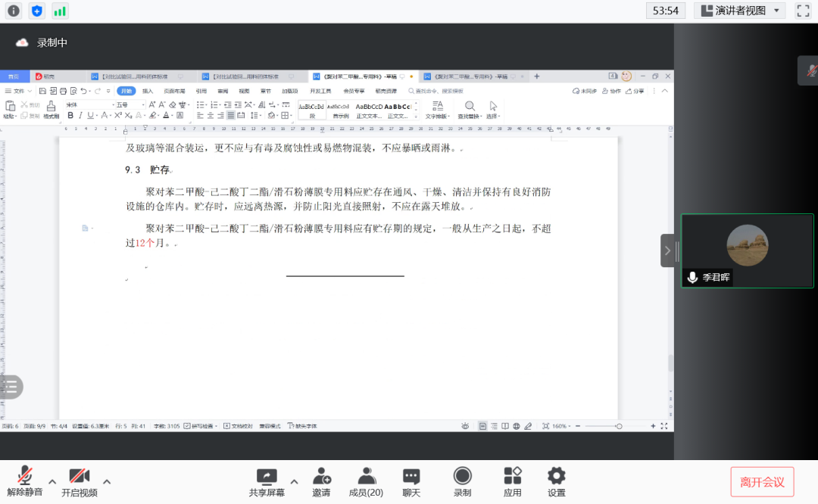This screenshot has height=504, width=818.
Task: Open the 聊天 chat panel
Action: tap(411, 481)
